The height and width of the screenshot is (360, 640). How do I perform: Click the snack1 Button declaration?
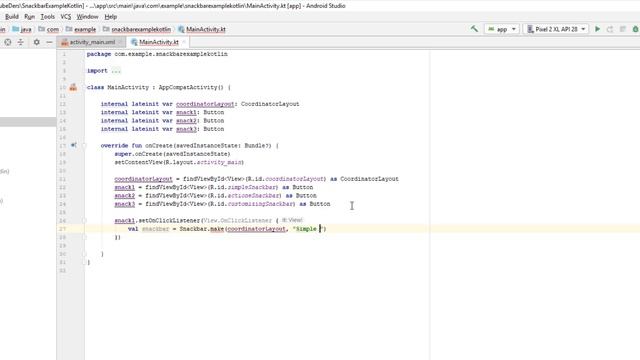[x=186, y=112]
